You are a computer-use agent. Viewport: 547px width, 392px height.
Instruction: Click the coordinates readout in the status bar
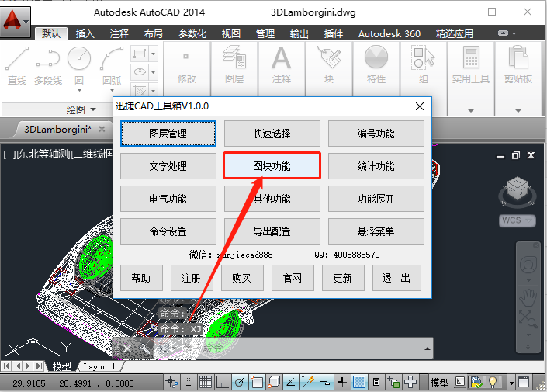click(x=71, y=383)
